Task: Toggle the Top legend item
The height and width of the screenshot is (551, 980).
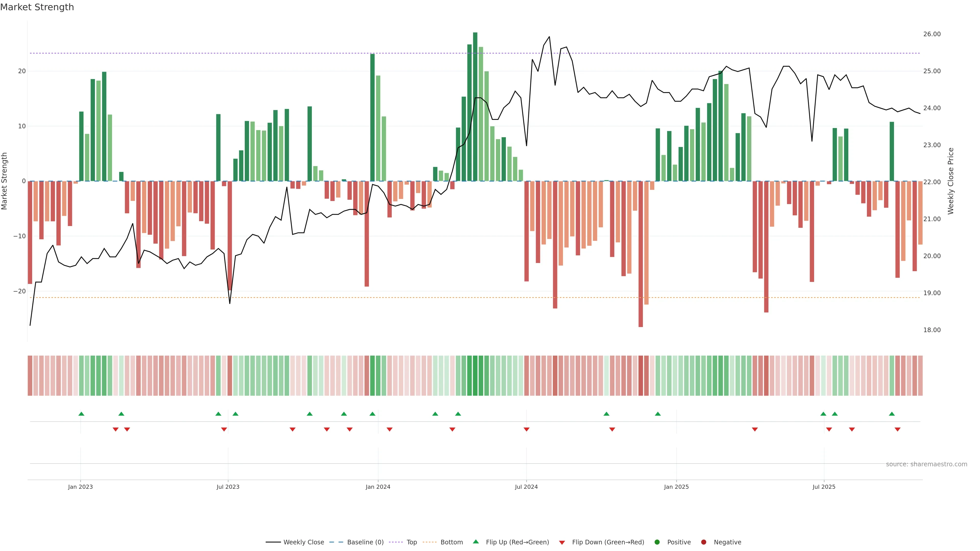Action: point(412,542)
